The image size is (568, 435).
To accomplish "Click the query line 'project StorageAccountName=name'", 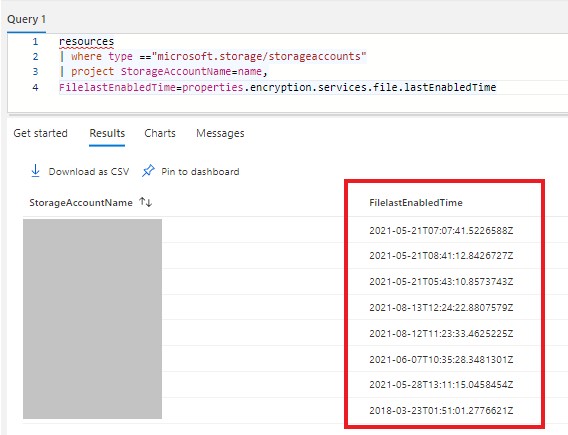I will (x=163, y=72).
